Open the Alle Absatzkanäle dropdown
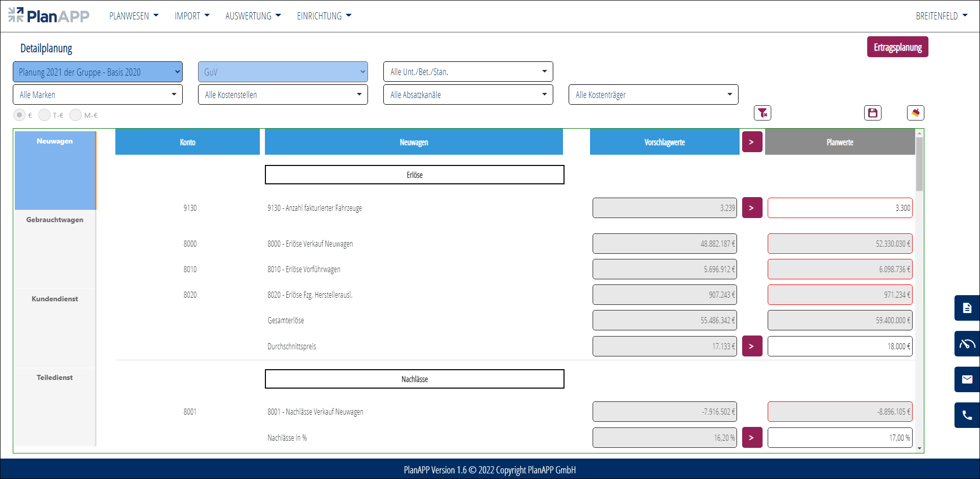The image size is (980, 479). click(x=468, y=94)
